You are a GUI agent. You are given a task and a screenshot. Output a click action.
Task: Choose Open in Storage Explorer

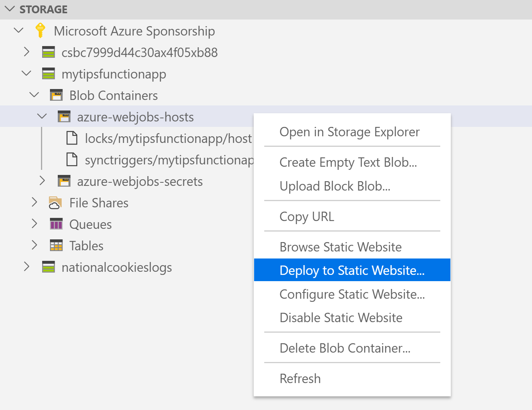[x=349, y=132]
